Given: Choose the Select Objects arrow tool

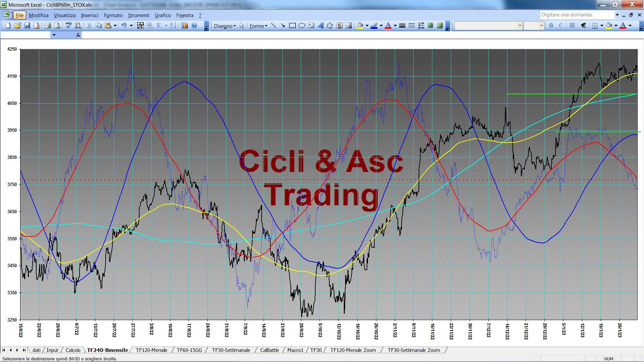Looking at the screenshot, I should (x=242, y=25).
